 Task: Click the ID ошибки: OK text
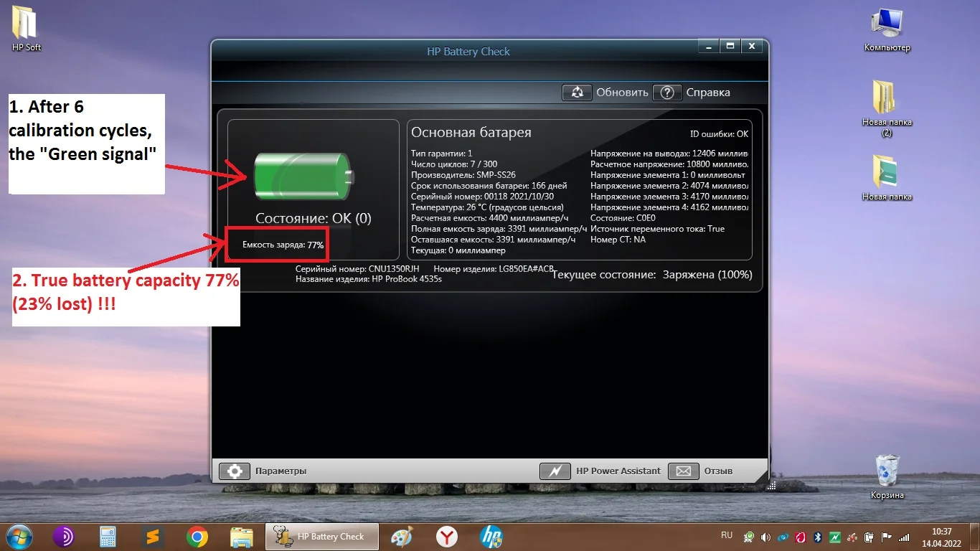pos(719,134)
